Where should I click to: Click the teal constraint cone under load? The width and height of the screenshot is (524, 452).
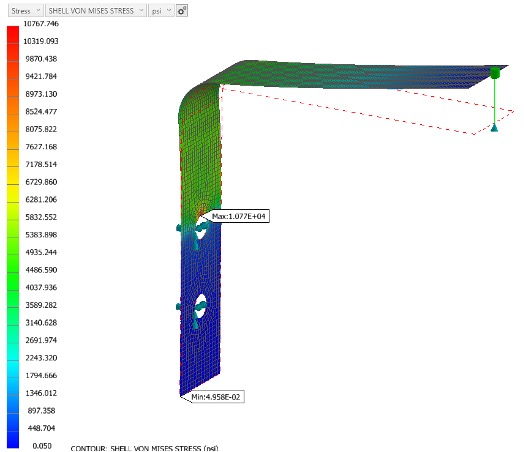click(x=494, y=127)
